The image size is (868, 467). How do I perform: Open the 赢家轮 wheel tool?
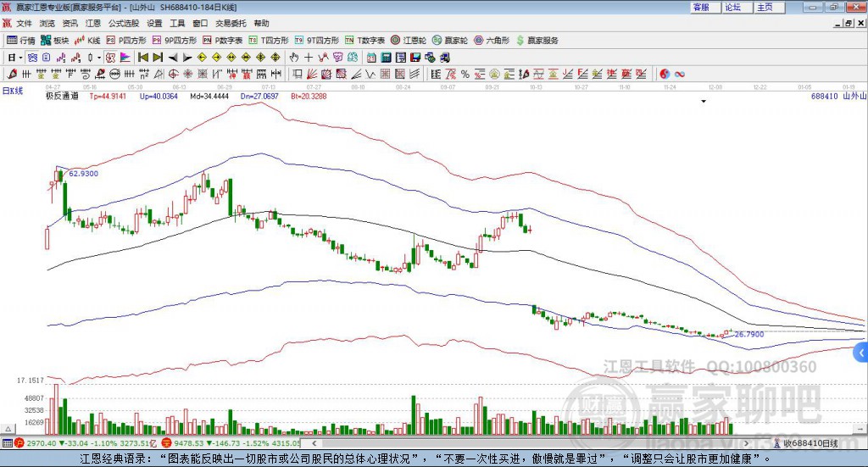click(449, 41)
